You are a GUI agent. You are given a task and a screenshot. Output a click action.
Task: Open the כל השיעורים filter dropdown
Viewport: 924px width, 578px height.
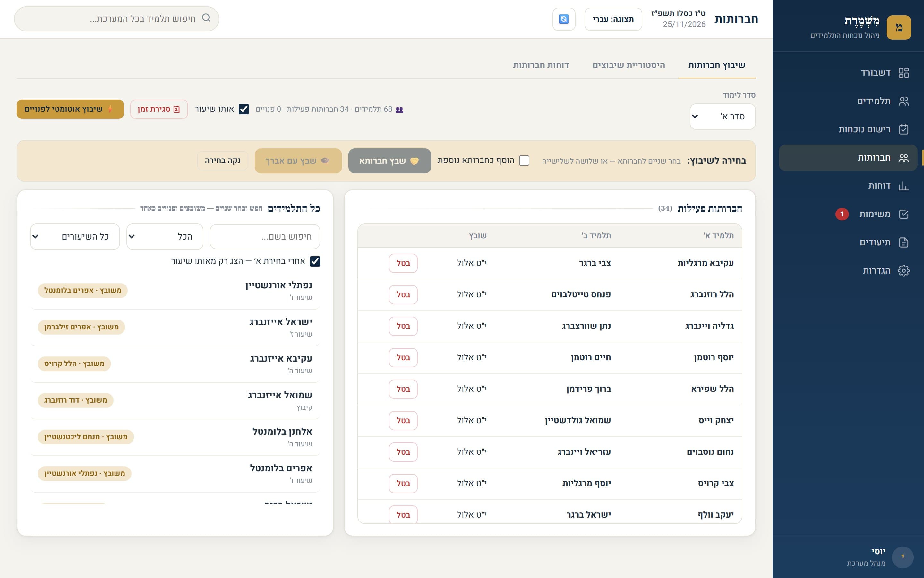point(75,237)
